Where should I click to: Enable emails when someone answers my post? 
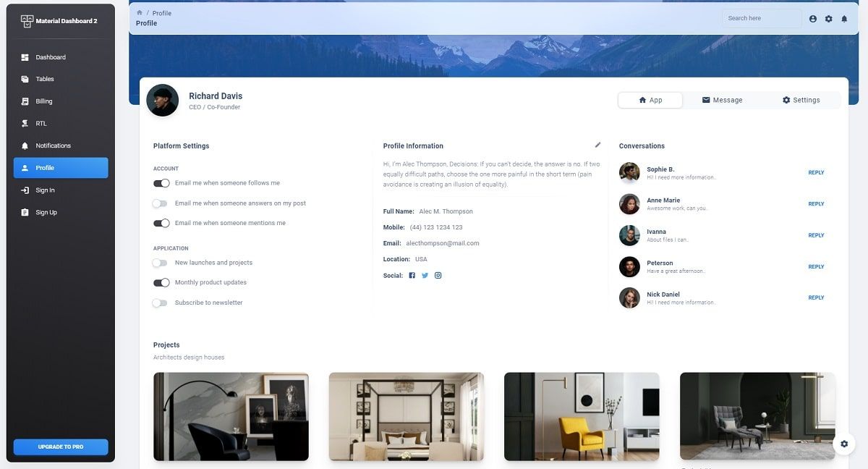pyautogui.click(x=161, y=203)
